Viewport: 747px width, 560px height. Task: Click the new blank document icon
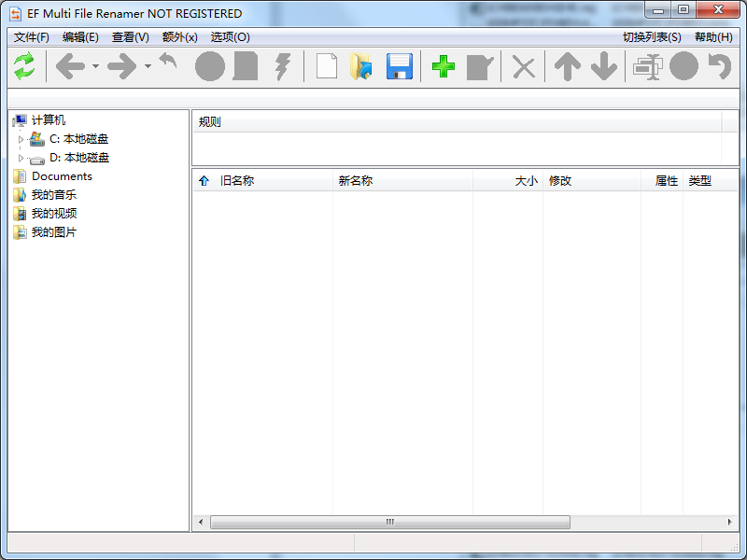[326, 66]
